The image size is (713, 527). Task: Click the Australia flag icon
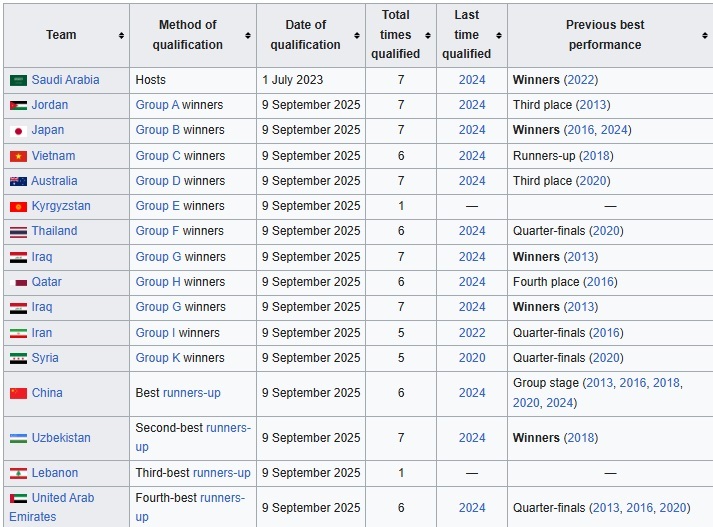[x=18, y=181]
